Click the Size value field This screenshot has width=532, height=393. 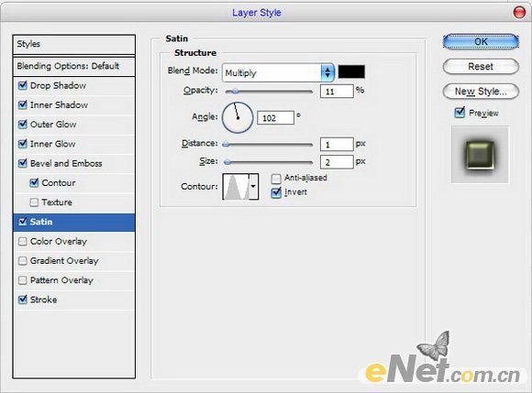pos(337,162)
